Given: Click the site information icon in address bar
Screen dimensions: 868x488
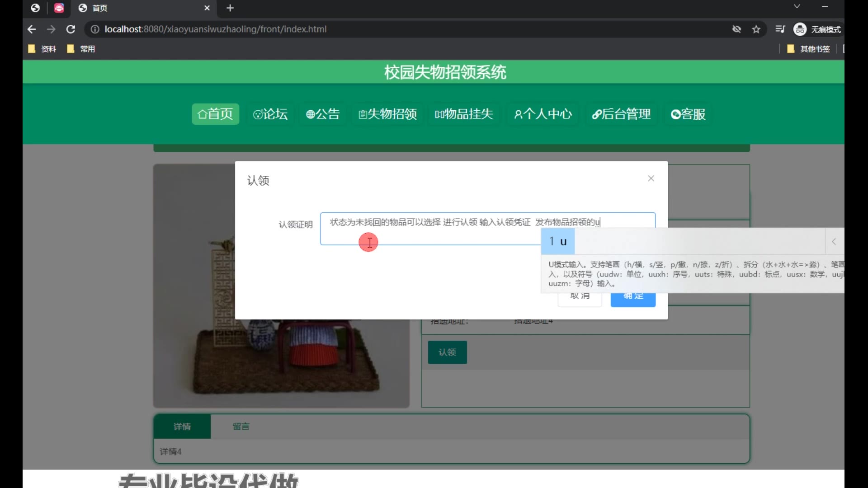Looking at the screenshot, I should [x=95, y=29].
